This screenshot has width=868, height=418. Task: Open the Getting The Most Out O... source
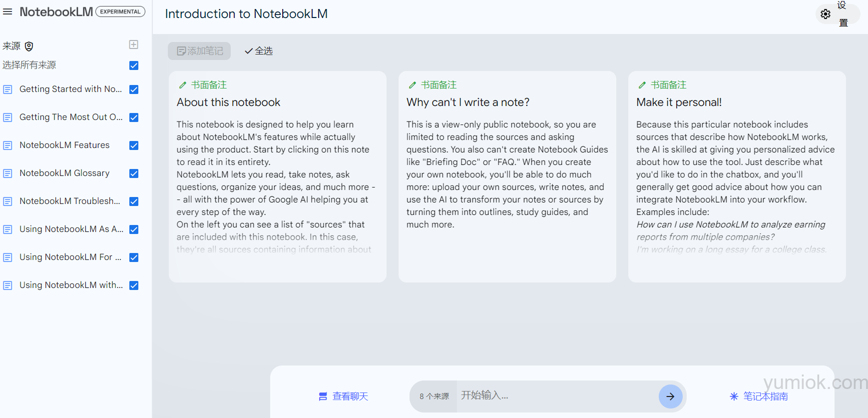click(x=71, y=117)
